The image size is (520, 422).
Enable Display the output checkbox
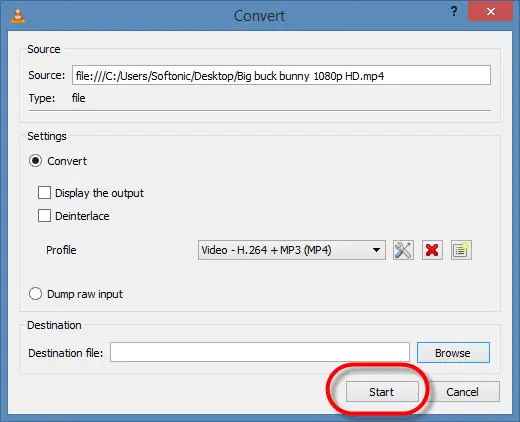tap(44, 193)
